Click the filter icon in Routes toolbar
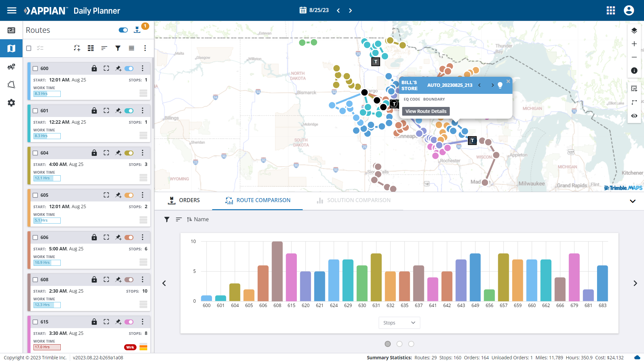Image resolution: width=644 pixels, height=361 pixels. 118,48
